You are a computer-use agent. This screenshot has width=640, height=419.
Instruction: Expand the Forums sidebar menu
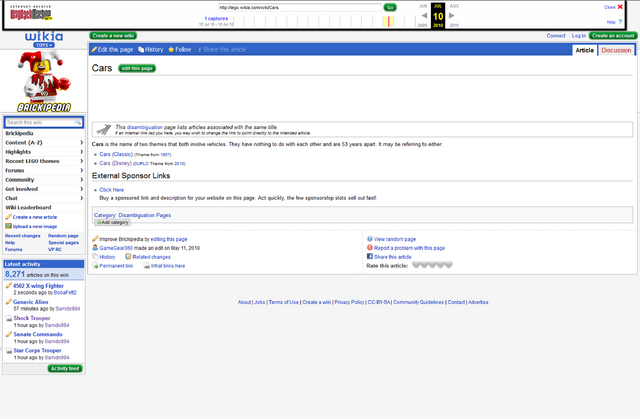point(44,170)
